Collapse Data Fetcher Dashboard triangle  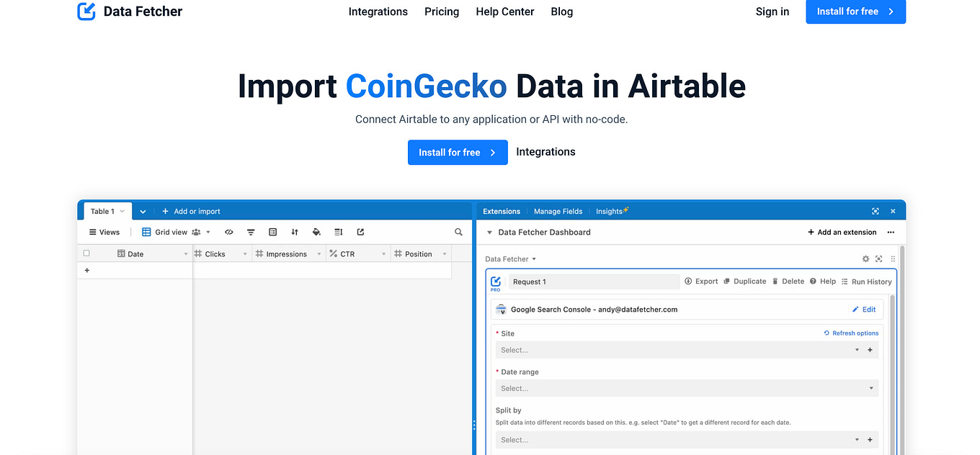(x=490, y=233)
